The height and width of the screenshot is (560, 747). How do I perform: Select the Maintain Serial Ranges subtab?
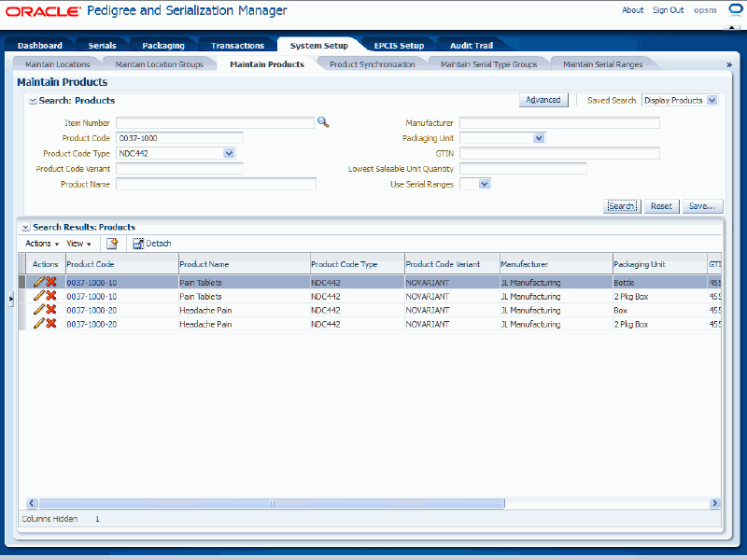pyautogui.click(x=602, y=64)
